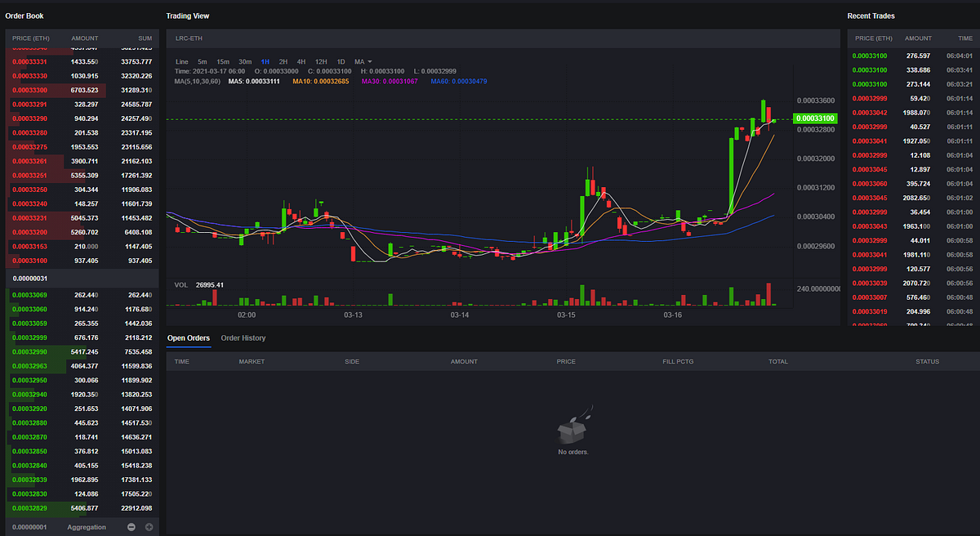
Task: Select the LRC-ETH chart tab
Action: (189, 38)
